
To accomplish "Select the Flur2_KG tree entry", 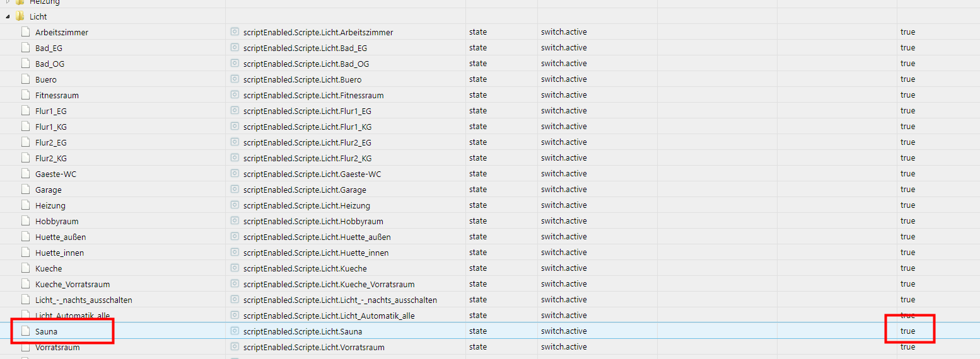I will coord(51,158).
